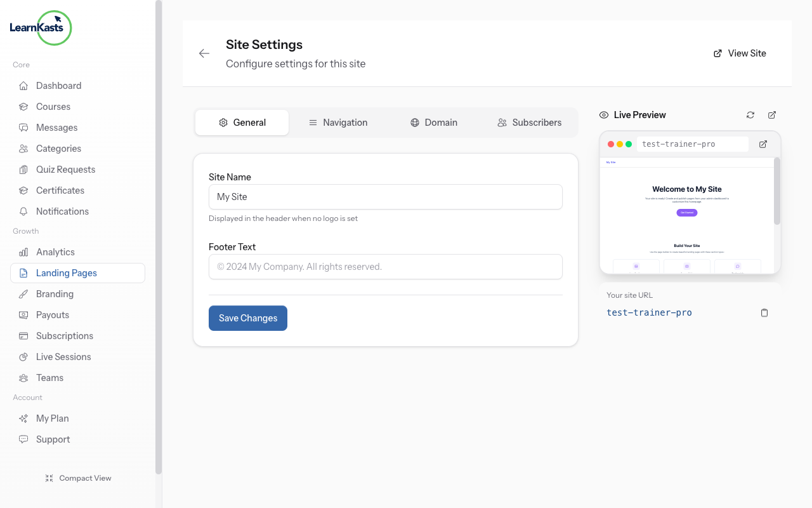812x508 pixels.
Task: Click the green traffic light dot in preview
Action: (x=628, y=144)
